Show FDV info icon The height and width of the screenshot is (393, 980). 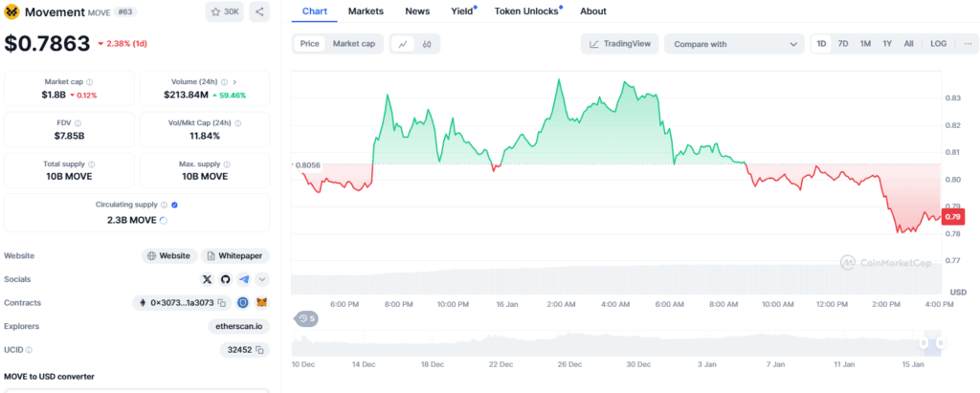click(x=78, y=123)
